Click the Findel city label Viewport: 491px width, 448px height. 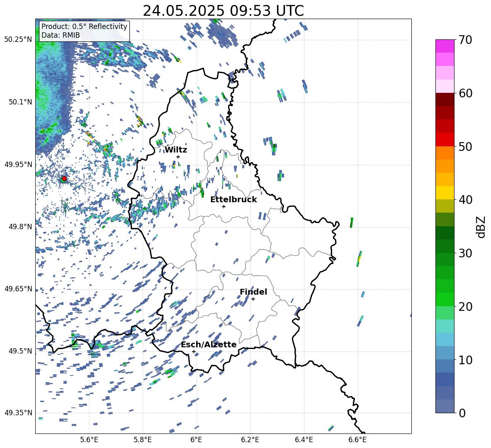[253, 292]
